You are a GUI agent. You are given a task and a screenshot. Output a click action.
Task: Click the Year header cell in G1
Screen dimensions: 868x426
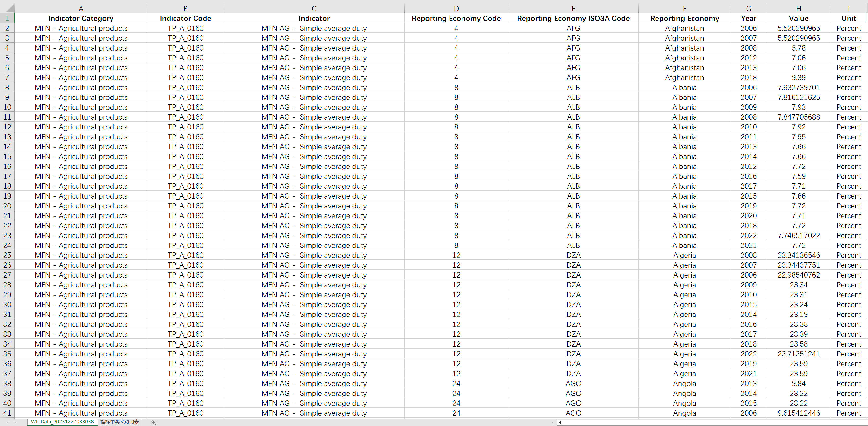pos(748,19)
